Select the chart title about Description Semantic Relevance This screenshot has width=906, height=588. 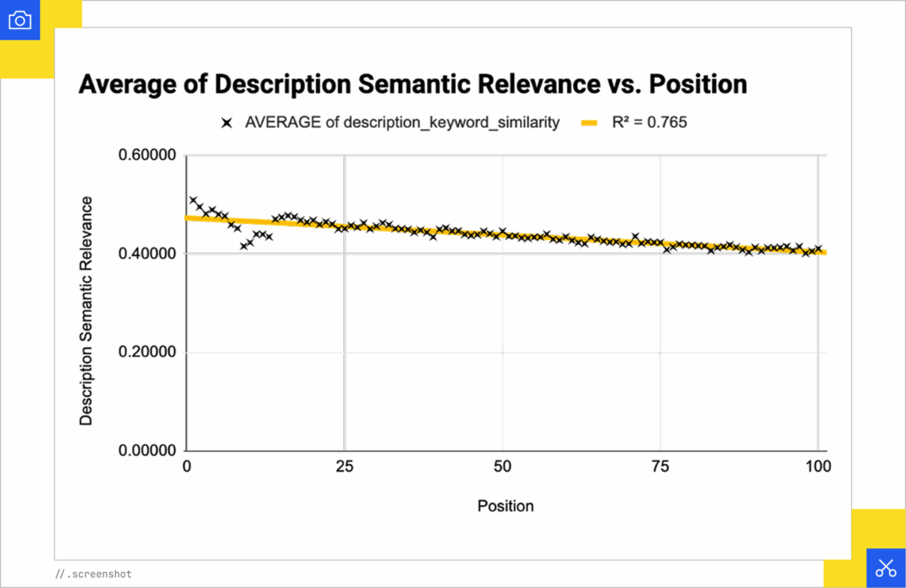point(413,84)
